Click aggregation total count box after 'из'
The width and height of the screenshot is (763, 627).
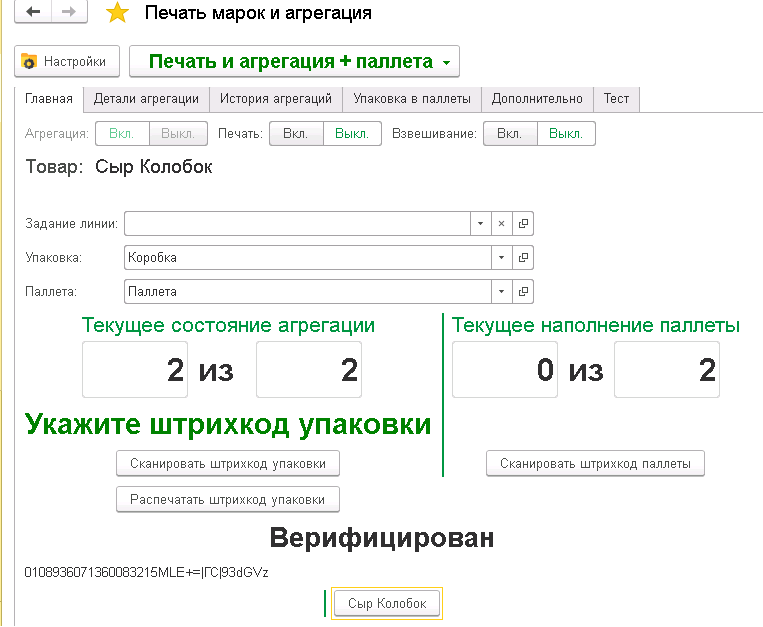[x=309, y=370]
